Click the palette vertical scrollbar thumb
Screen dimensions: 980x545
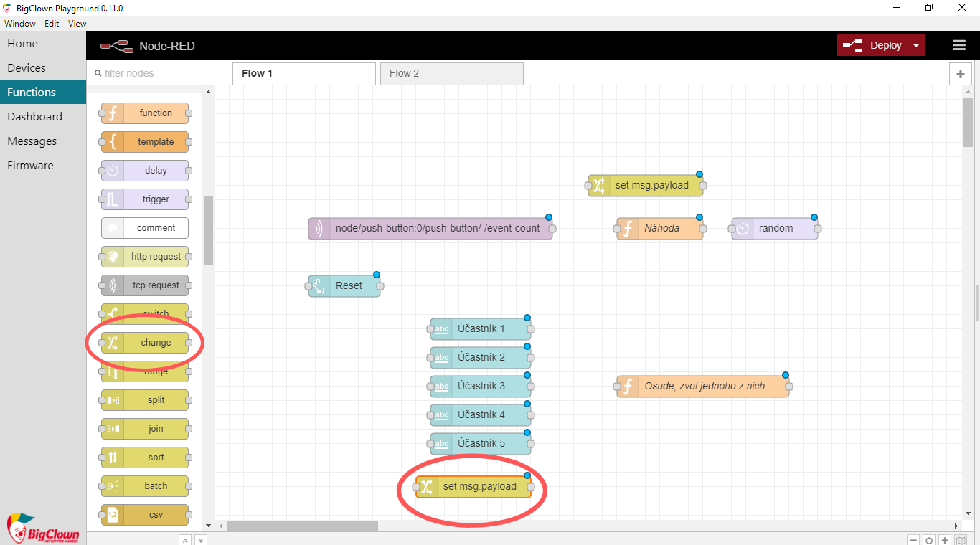[x=208, y=230]
